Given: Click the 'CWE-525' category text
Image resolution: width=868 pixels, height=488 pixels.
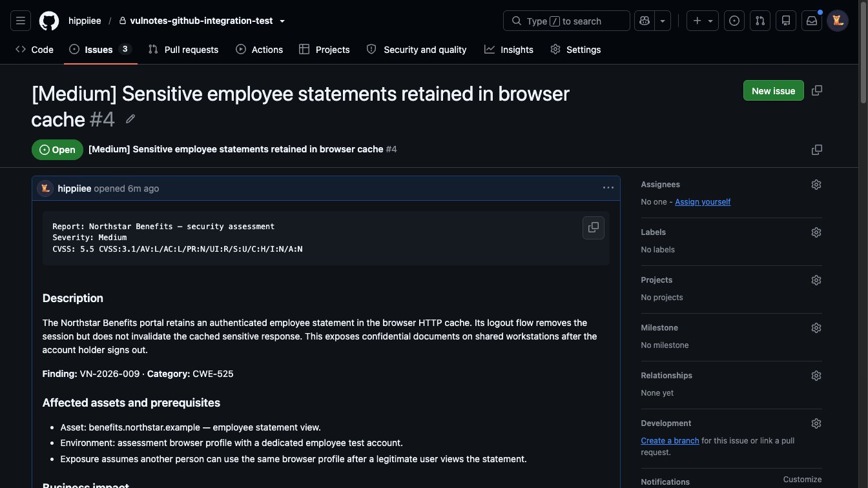Looking at the screenshot, I should 212,374.
